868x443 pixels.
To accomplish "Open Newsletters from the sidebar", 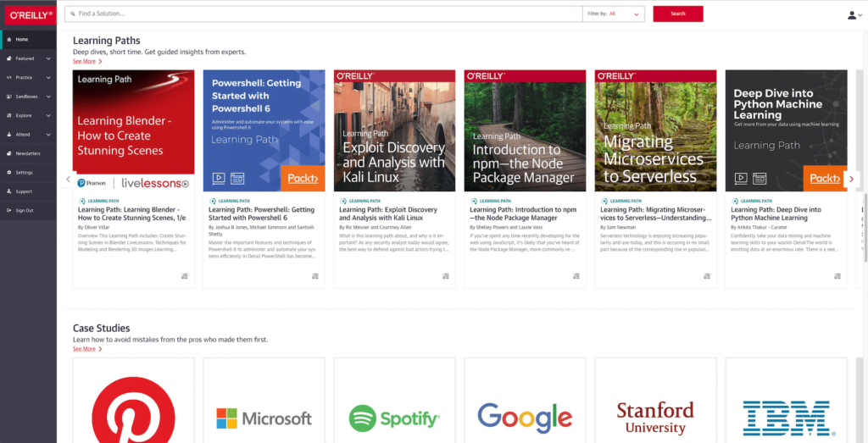I will [27, 153].
